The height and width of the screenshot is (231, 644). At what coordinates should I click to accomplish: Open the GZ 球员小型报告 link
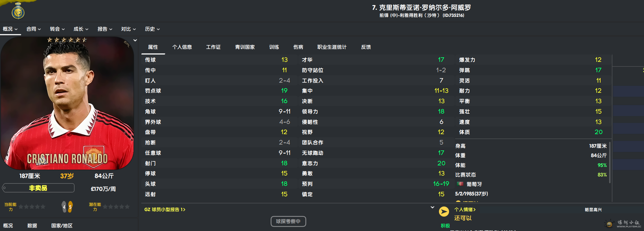point(165,210)
